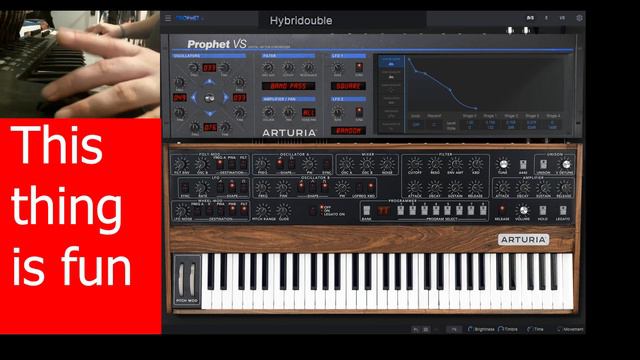The image size is (640, 360).
Task: Adjust the Tune knob
Action: (503, 164)
